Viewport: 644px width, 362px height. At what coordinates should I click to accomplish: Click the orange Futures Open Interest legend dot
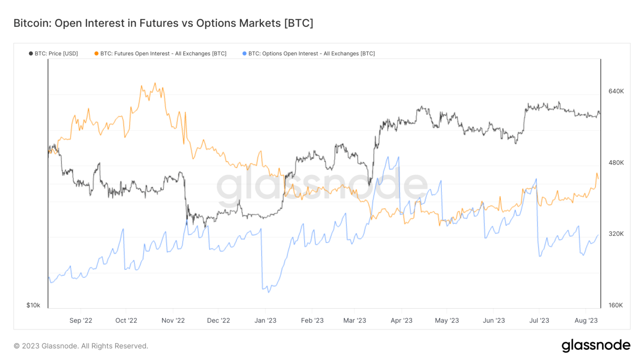click(x=96, y=54)
